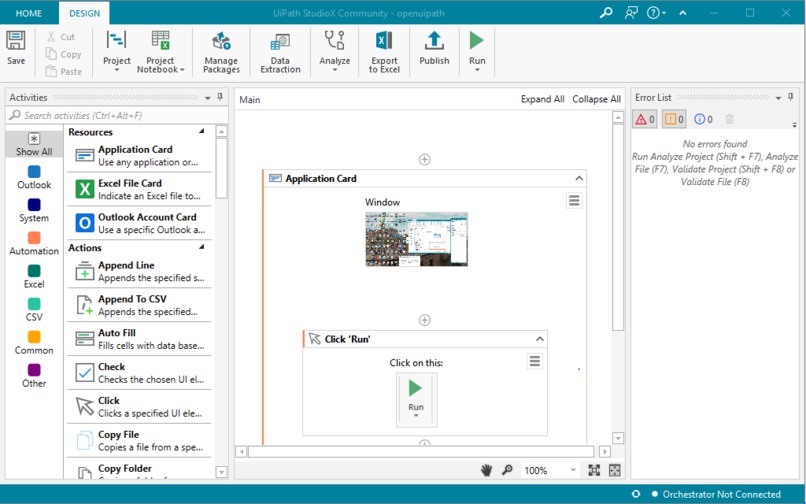Viewport: 806px width, 504px height.
Task: Launch Data Extraction tool
Action: [x=280, y=51]
